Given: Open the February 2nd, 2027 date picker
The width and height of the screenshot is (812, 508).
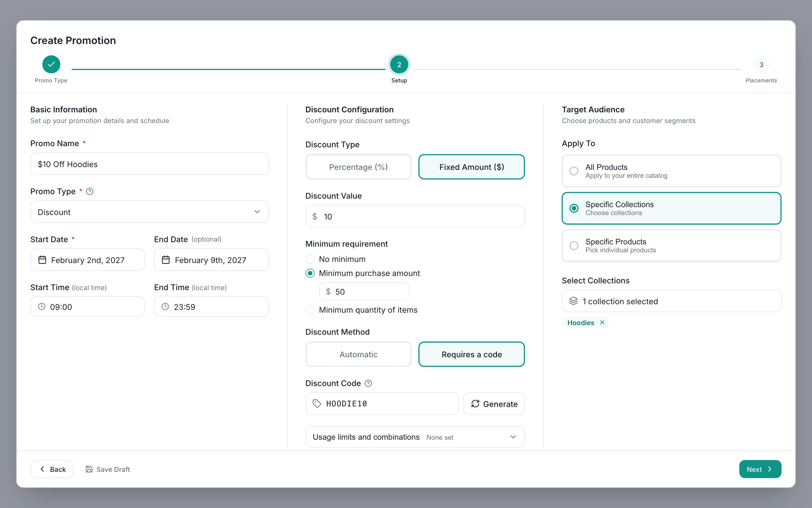Looking at the screenshot, I should click(x=88, y=260).
